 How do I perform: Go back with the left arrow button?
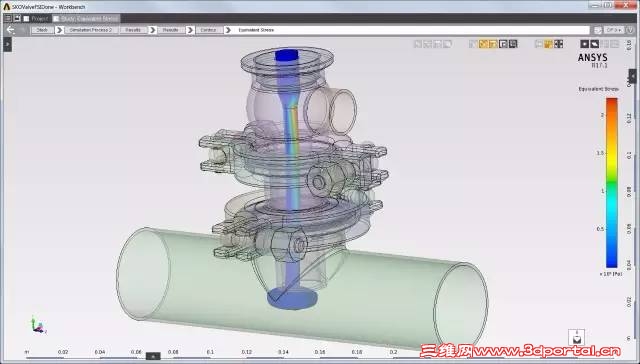(x=11, y=30)
